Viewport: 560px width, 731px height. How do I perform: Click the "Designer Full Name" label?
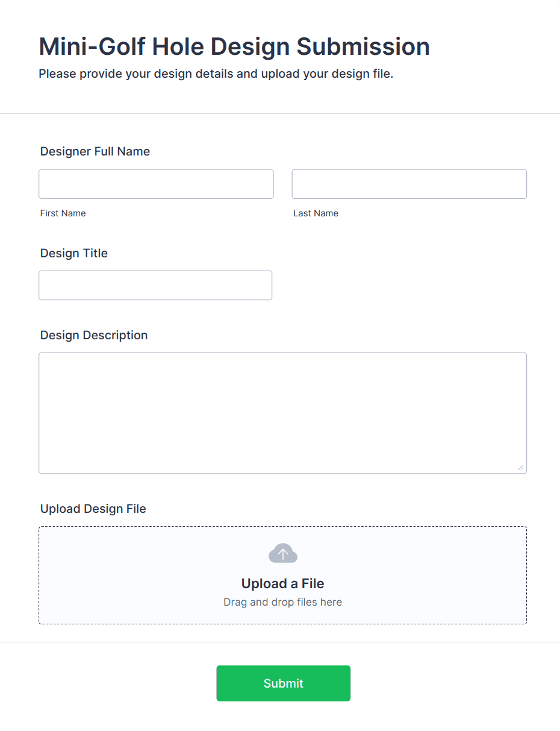tap(95, 151)
